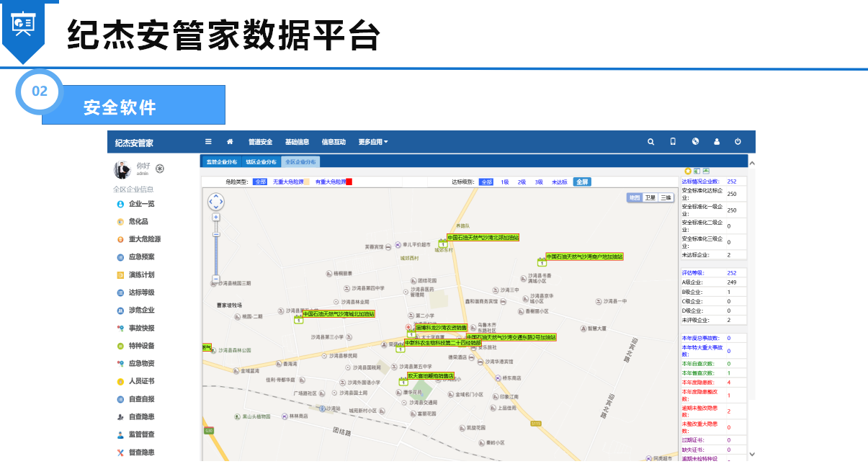Image resolution: width=868 pixels, height=464 pixels.
Task: Click the picture icon above statistics
Action: pos(707,171)
